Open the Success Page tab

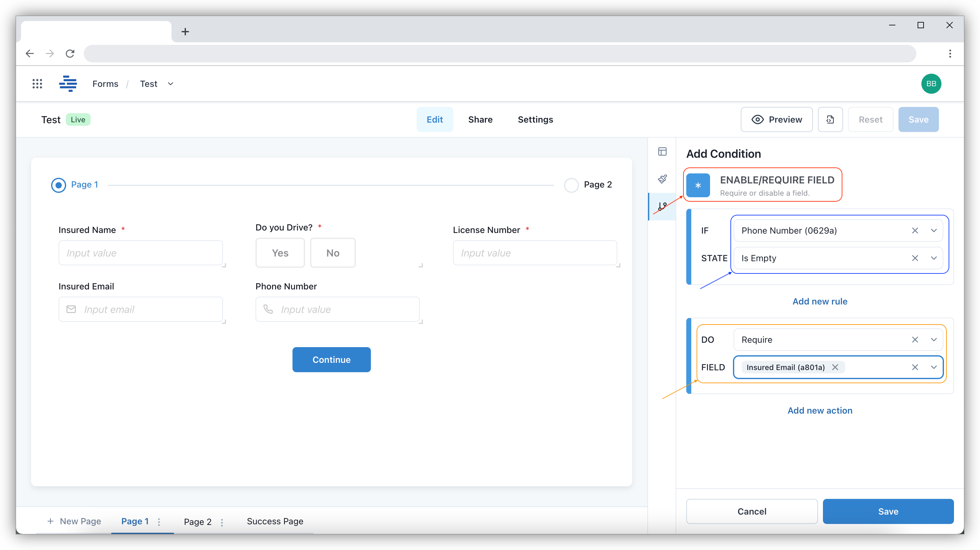(x=275, y=521)
